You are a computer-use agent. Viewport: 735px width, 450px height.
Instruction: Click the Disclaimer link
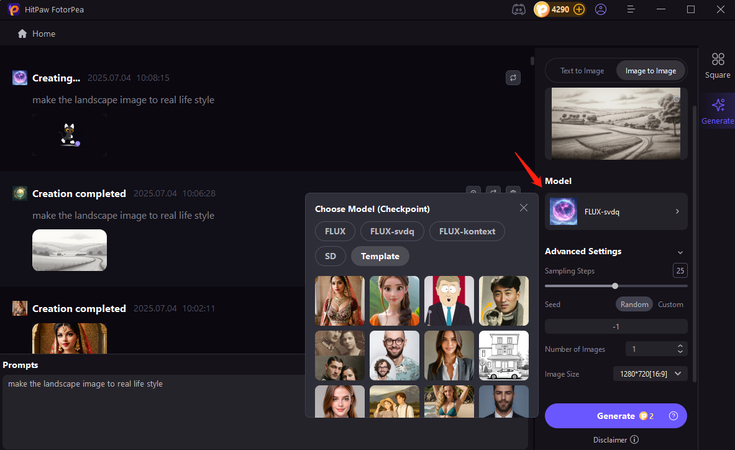point(610,440)
